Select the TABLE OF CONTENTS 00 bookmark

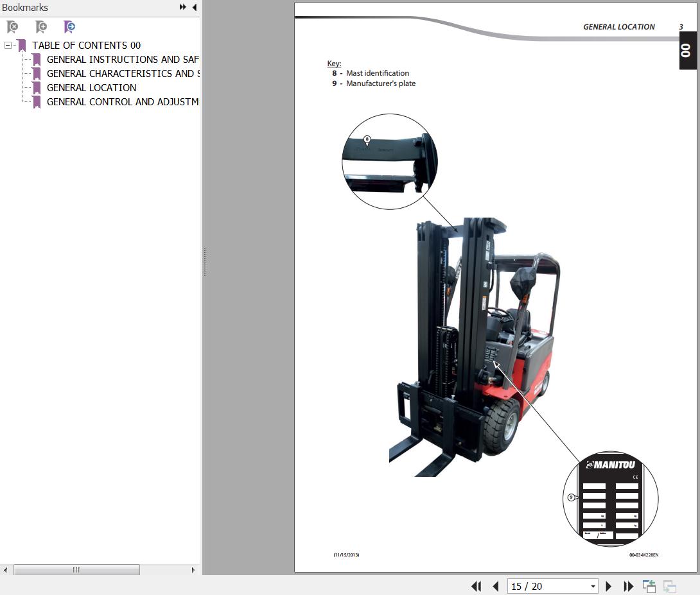click(86, 46)
